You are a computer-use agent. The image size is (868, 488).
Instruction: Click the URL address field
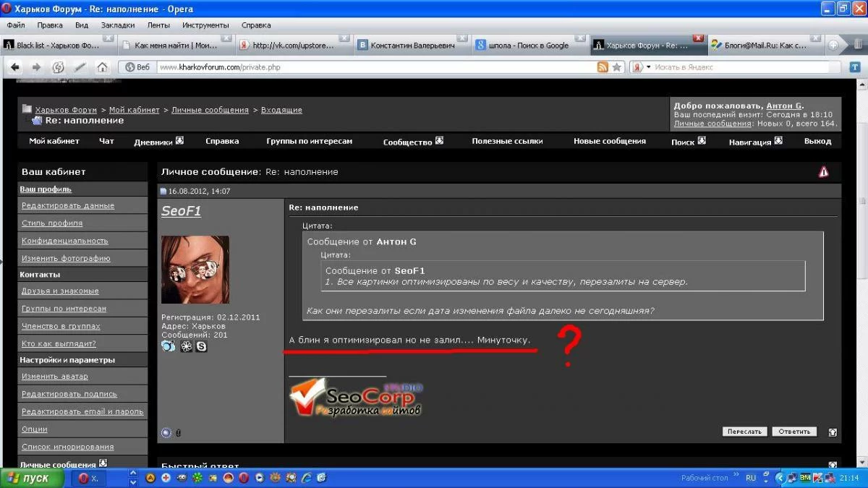point(376,67)
